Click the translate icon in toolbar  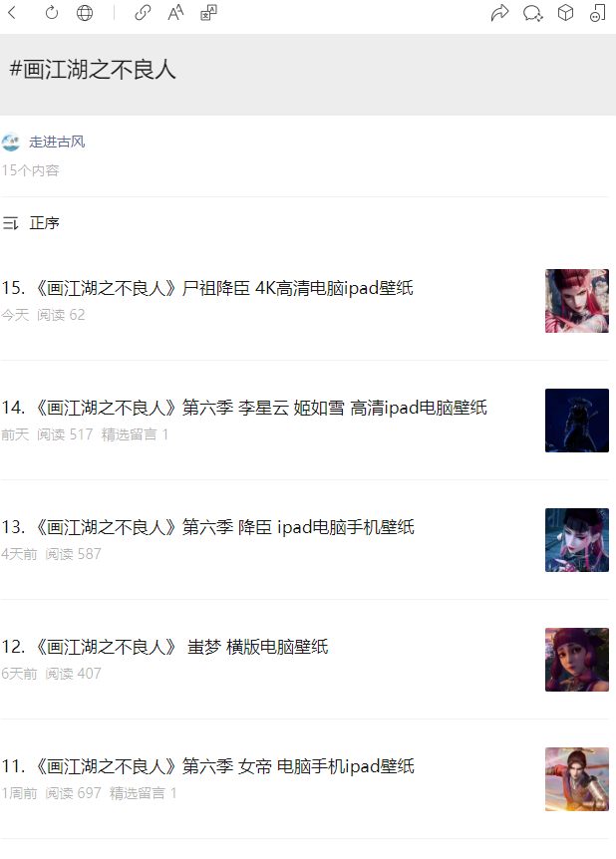pyautogui.click(x=208, y=13)
